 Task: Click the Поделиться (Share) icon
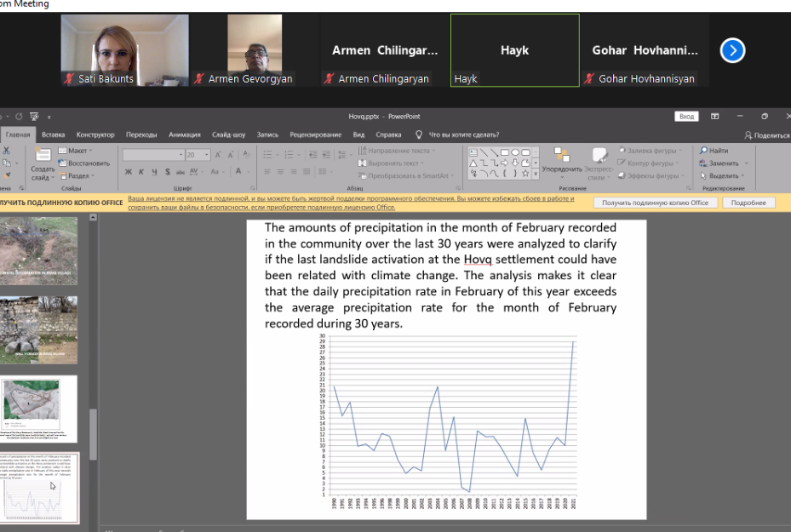748,134
